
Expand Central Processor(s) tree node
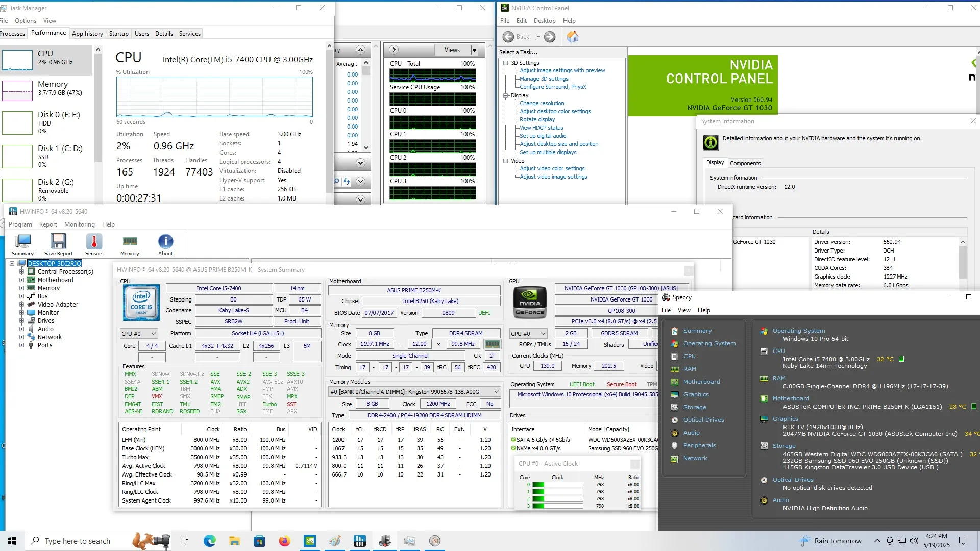point(22,272)
